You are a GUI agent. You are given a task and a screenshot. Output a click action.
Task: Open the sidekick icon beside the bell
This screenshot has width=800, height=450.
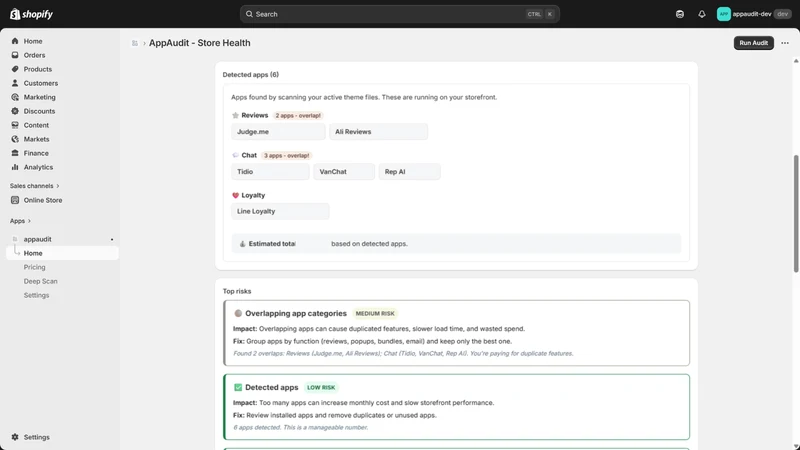coord(680,14)
